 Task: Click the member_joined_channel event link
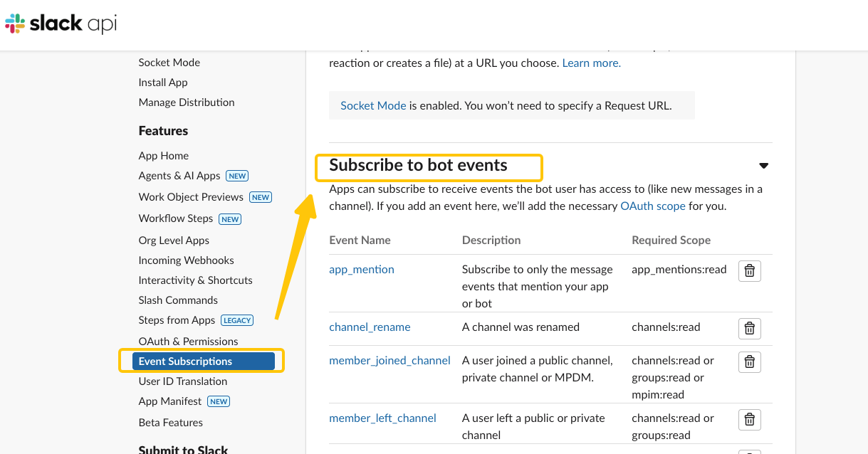389,361
